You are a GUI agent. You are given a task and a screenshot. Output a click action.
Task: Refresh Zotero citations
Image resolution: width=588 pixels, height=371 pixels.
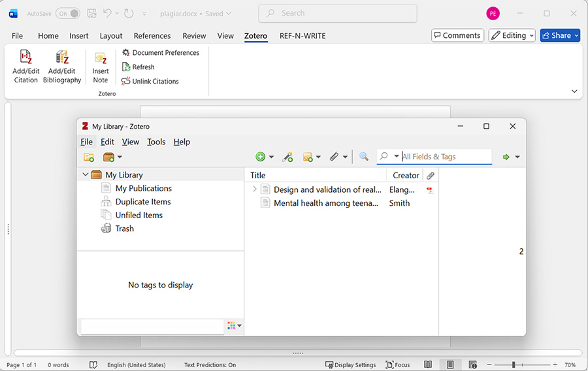(138, 67)
